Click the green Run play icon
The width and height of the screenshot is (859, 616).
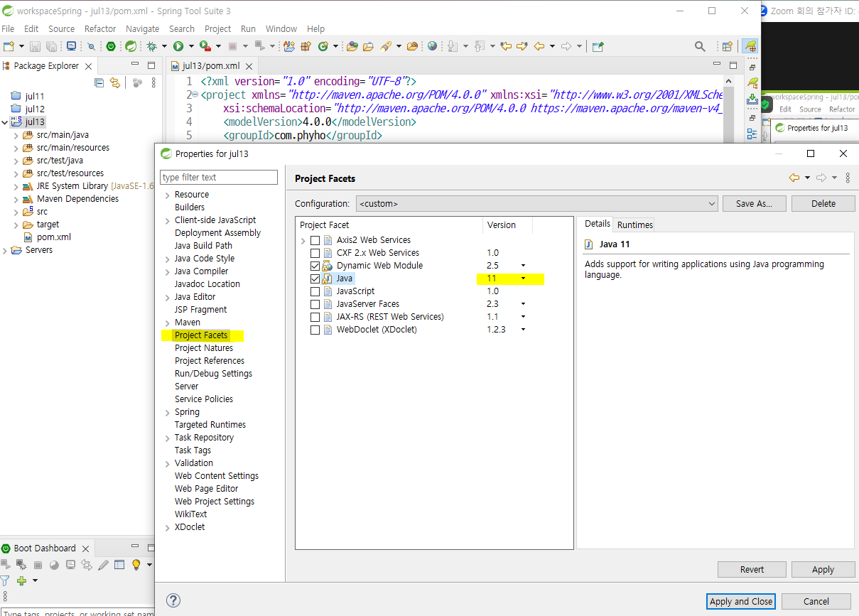coord(178,46)
